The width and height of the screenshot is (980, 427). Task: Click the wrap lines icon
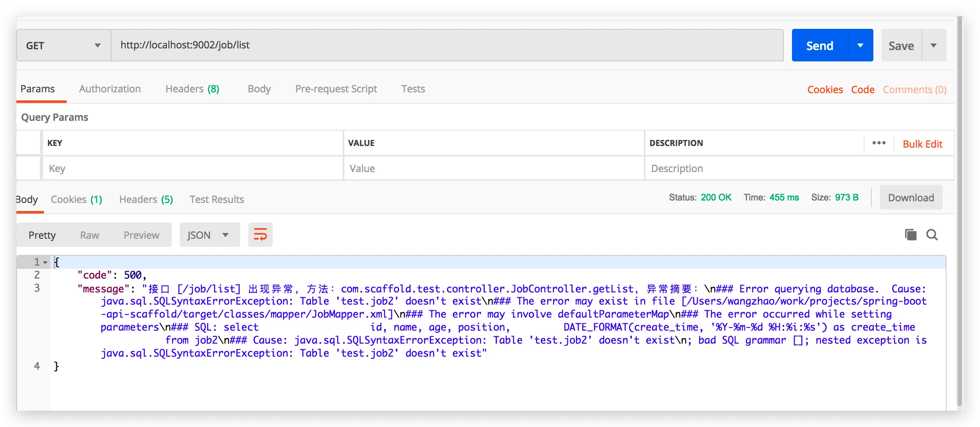point(260,235)
